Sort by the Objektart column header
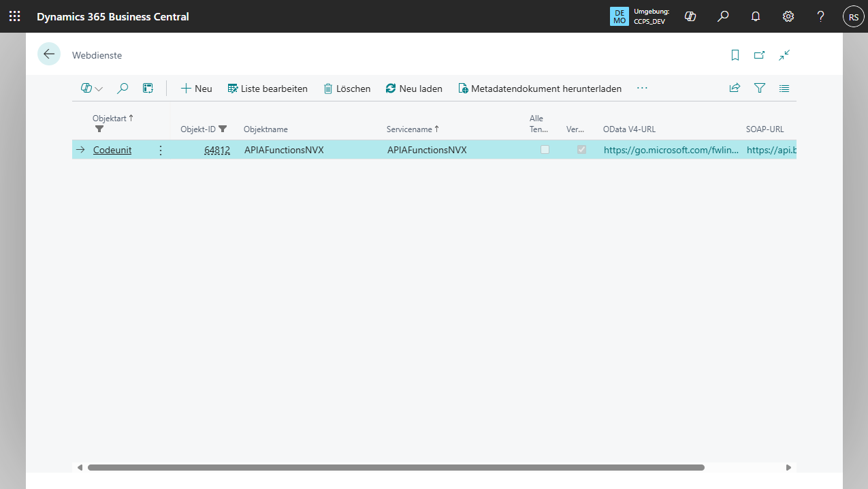 coord(113,119)
